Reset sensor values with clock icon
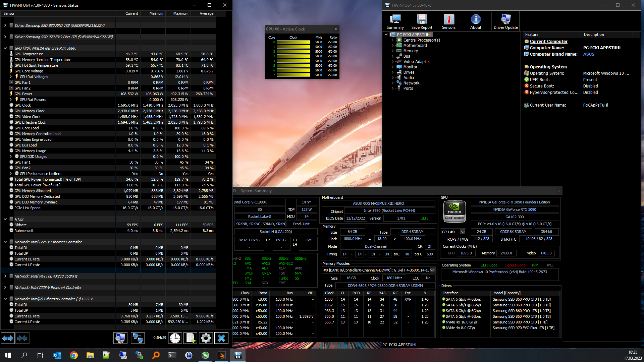Image resolution: width=644 pixels, height=362 pixels. pyautogui.click(x=175, y=338)
